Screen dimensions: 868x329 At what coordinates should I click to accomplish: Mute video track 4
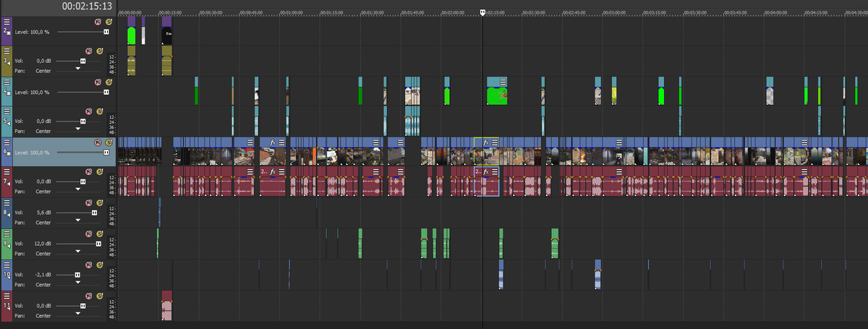(98, 82)
